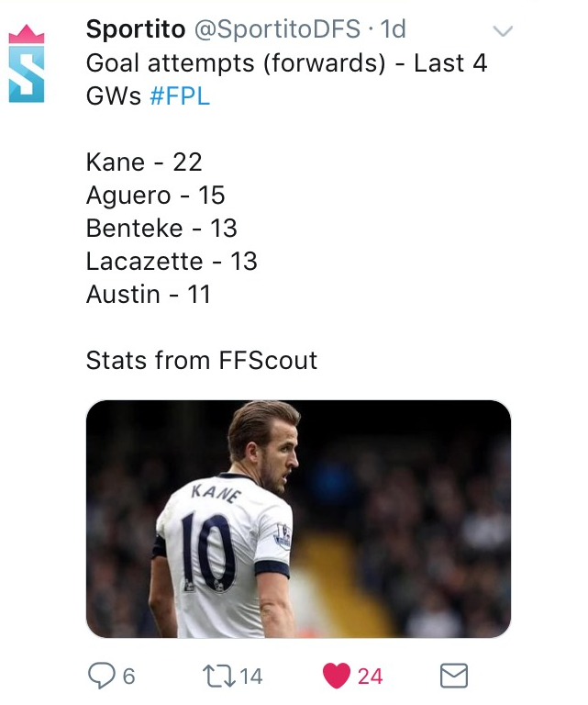The image size is (588, 705).
Task: Click the reply speech bubble icon
Action: [x=102, y=676]
